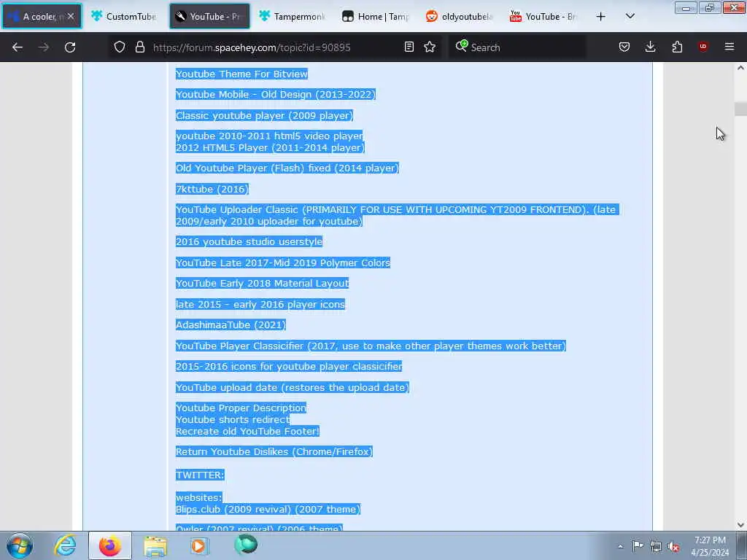
Task: Expand the list all tabs dropdown
Action: 630,17
